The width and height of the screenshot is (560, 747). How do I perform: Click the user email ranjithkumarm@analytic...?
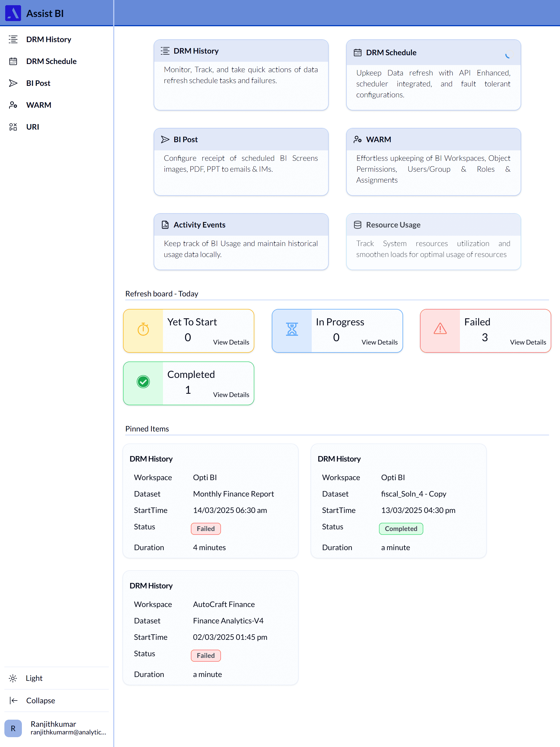click(x=68, y=733)
